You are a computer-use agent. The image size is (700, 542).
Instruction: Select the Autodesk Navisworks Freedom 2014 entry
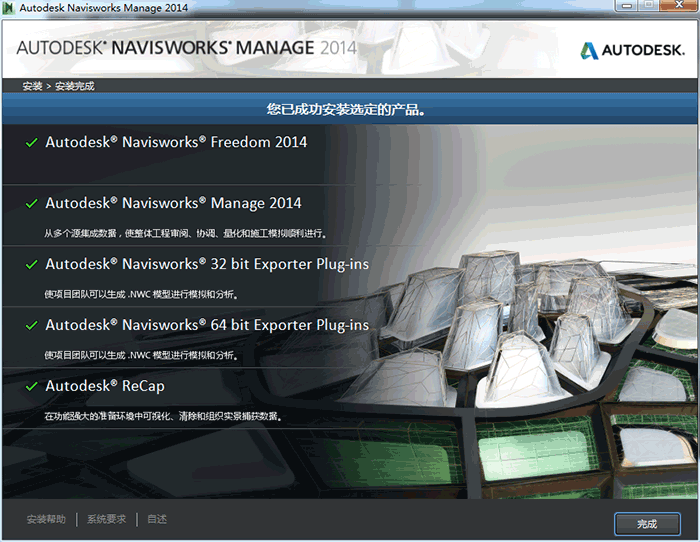[x=176, y=142]
